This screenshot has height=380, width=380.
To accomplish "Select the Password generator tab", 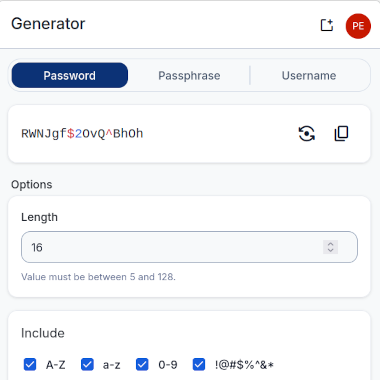I will tap(70, 75).
